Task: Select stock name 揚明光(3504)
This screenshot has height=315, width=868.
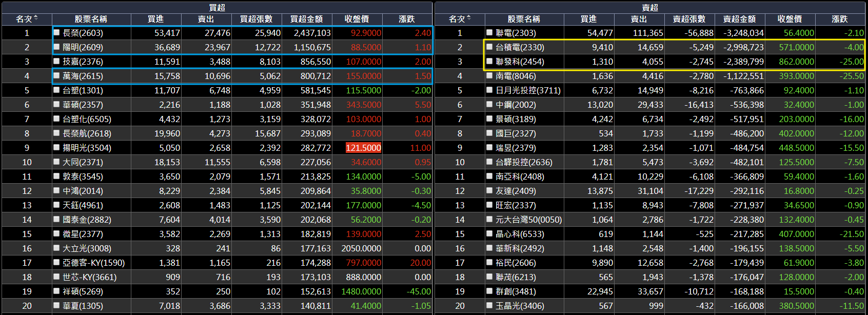Action: (x=87, y=148)
